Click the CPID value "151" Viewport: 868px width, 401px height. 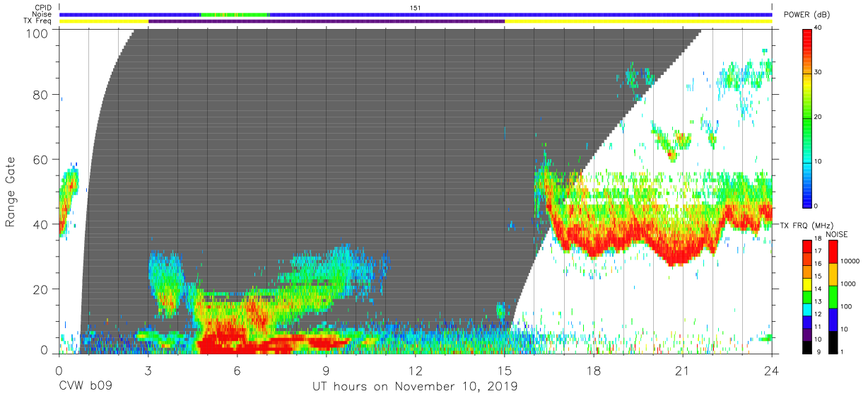click(x=416, y=7)
